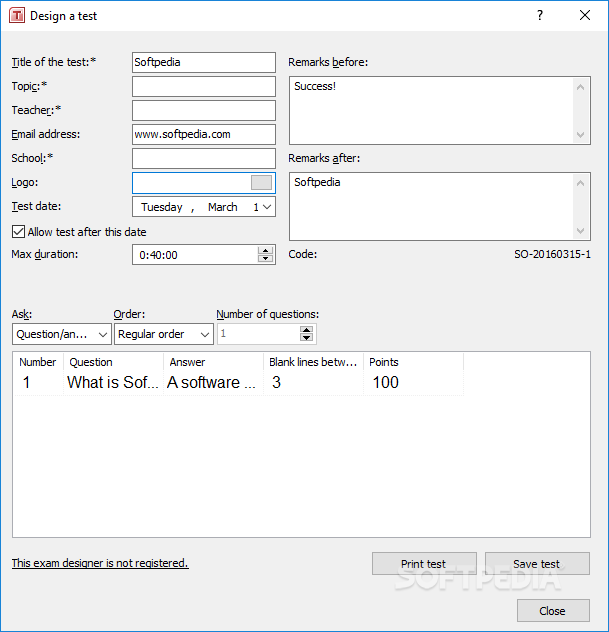Viewport: 609px width, 632px height.
Task: Sort by Points column header
Action: tap(413, 362)
